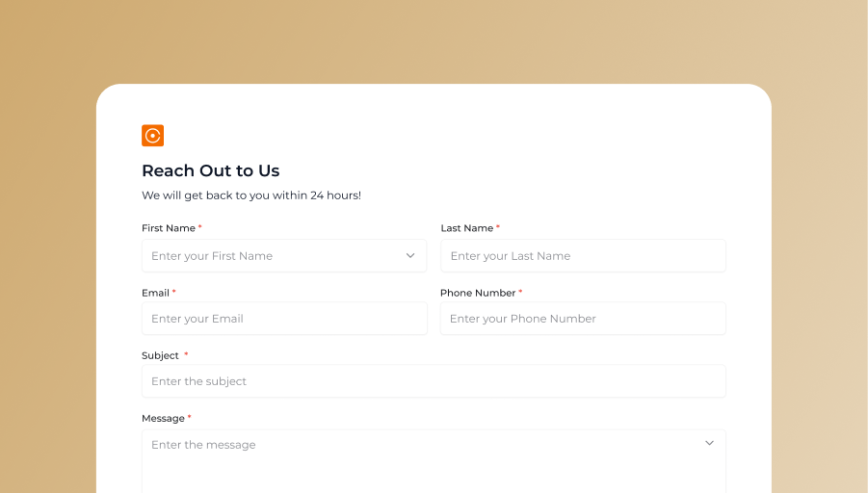Image resolution: width=868 pixels, height=493 pixels.
Task: Click the red asterisk beside Phone Number
Action: [520, 291]
